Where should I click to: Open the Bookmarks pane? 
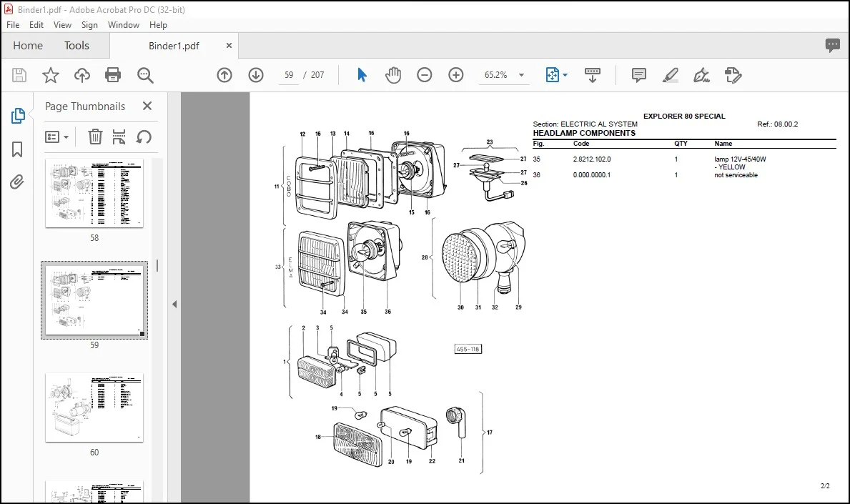[x=17, y=149]
